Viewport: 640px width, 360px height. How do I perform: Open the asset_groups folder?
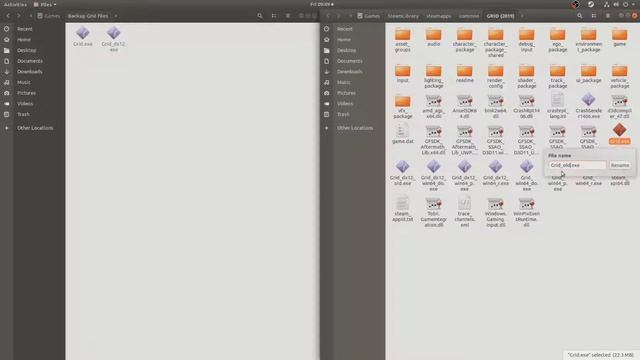[x=402, y=40]
